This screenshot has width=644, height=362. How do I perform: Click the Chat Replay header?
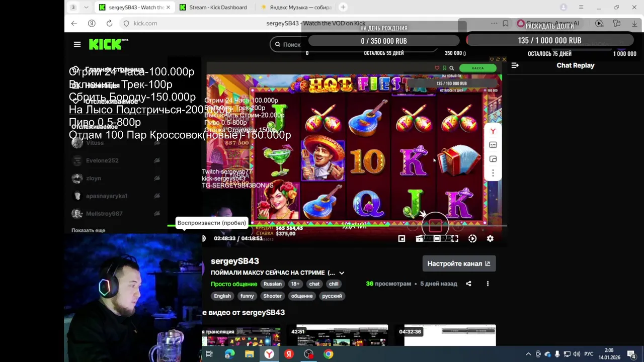pos(575,65)
